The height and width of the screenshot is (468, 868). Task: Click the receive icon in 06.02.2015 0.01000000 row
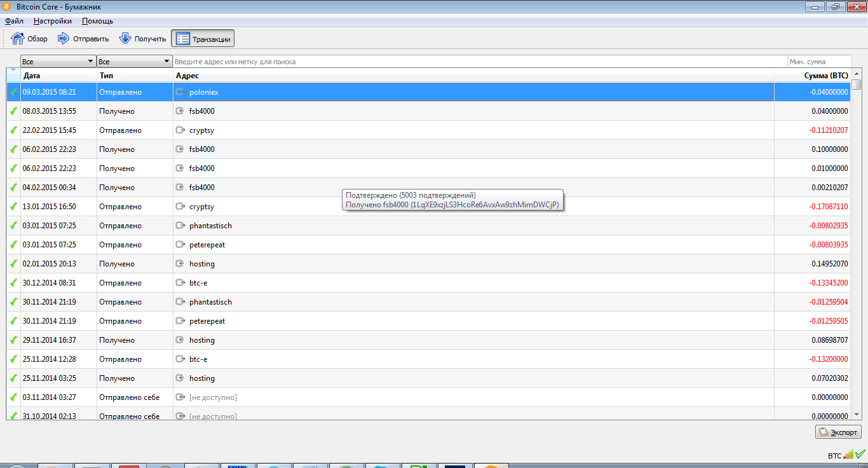(x=180, y=169)
